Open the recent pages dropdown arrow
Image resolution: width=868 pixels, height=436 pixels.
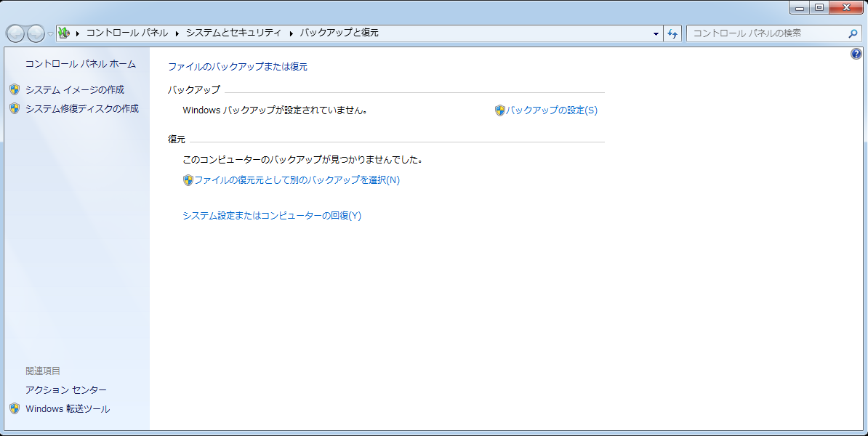click(50, 33)
